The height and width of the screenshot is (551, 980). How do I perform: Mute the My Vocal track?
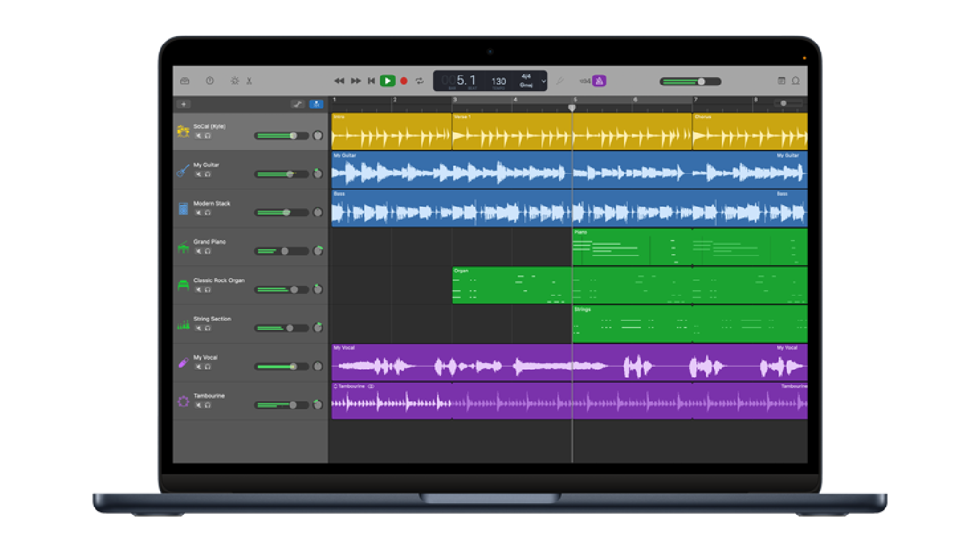[x=198, y=367]
